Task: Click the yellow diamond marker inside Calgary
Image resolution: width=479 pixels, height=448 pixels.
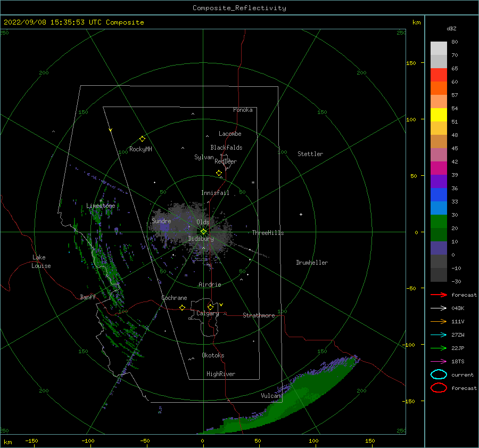Action: [210, 307]
